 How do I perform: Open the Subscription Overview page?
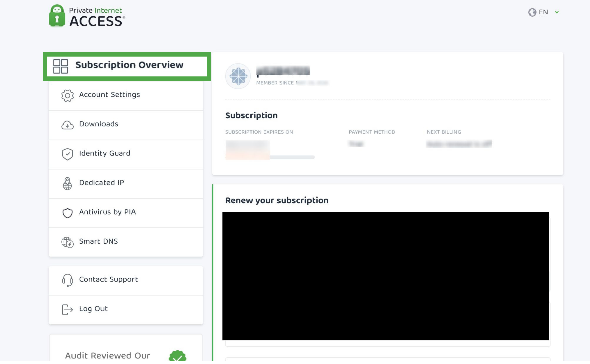(x=127, y=66)
